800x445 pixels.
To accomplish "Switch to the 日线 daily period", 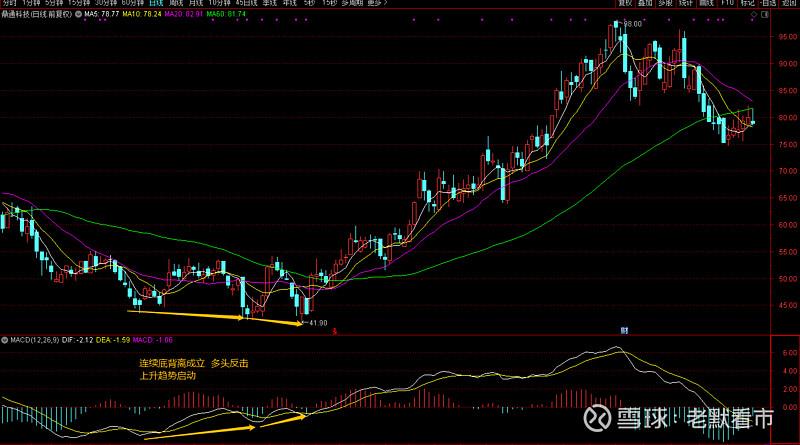I will coord(155,5).
